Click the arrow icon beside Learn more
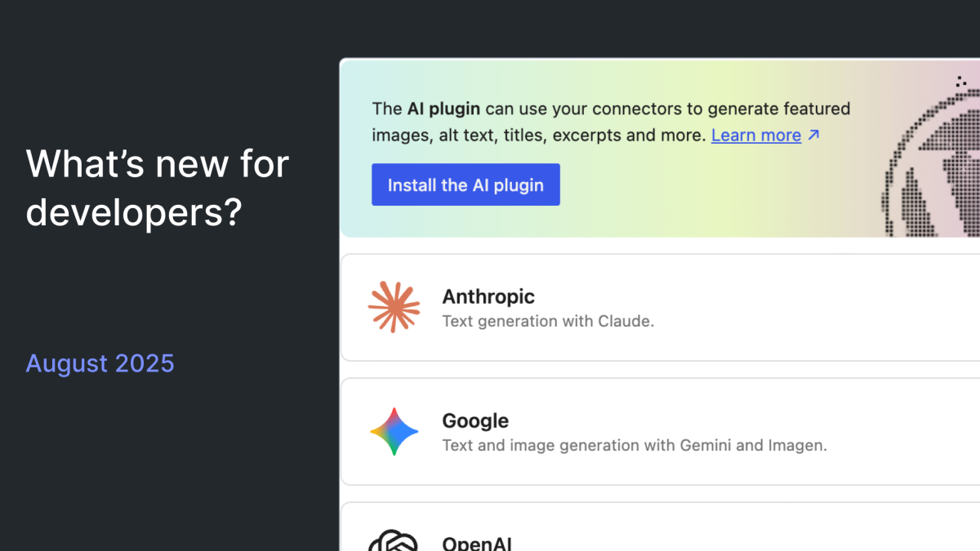The image size is (980, 551). (x=813, y=136)
